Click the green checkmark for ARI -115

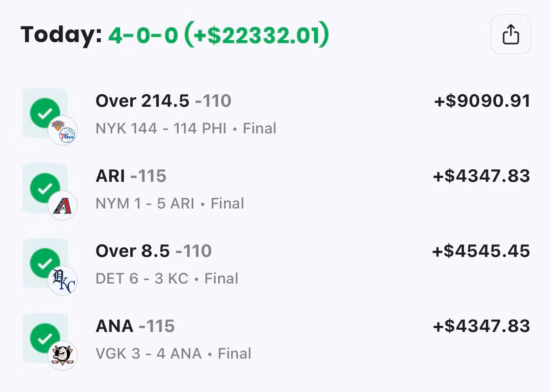45,188
